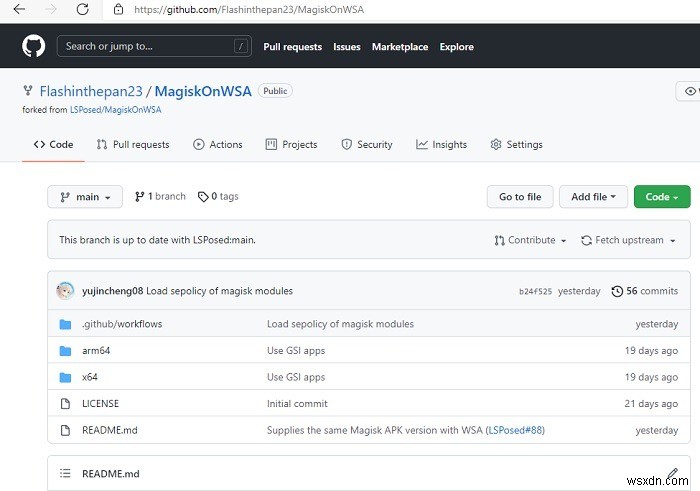Click the arm64 folder icon
The height and width of the screenshot is (491, 700).
point(65,351)
